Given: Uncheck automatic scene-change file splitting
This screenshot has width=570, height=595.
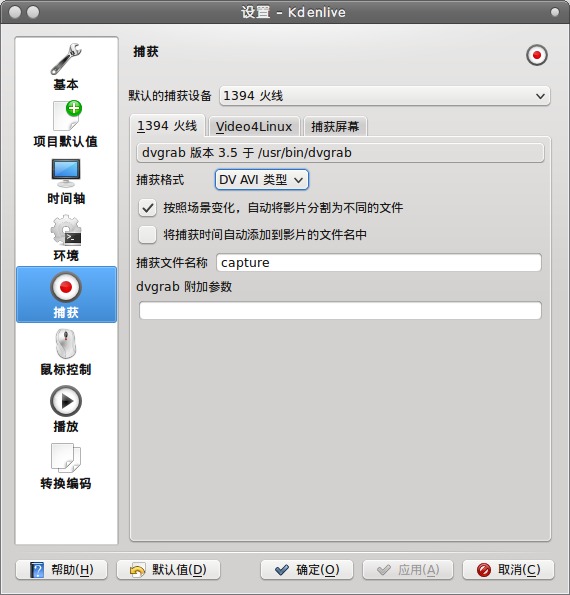Looking at the screenshot, I should coord(147,208).
